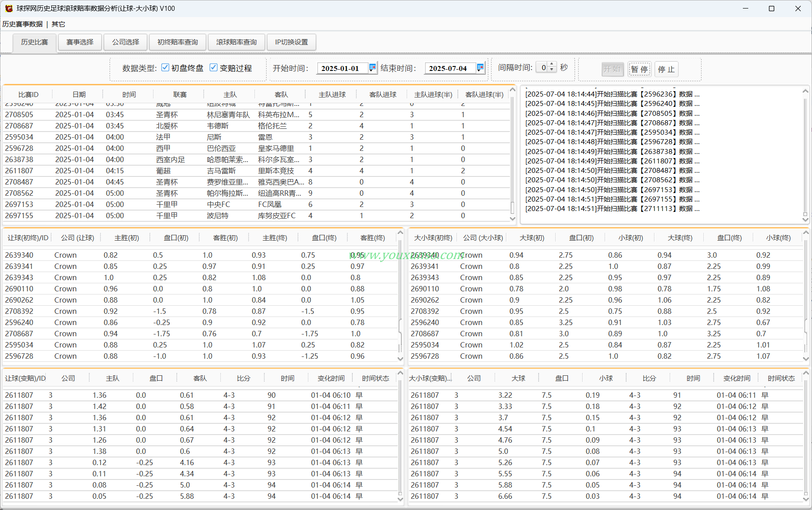This screenshot has width=812, height=510.
Task: Click the 开始 button
Action: click(613, 69)
